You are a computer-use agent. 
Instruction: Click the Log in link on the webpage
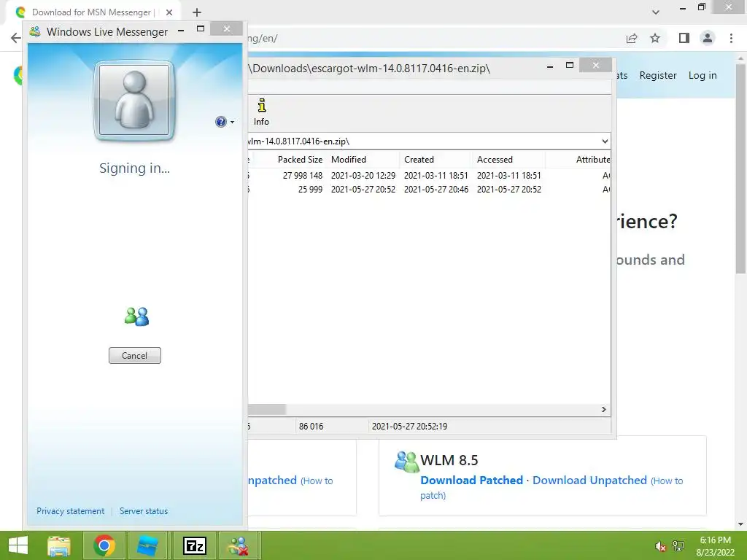[703, 75]
